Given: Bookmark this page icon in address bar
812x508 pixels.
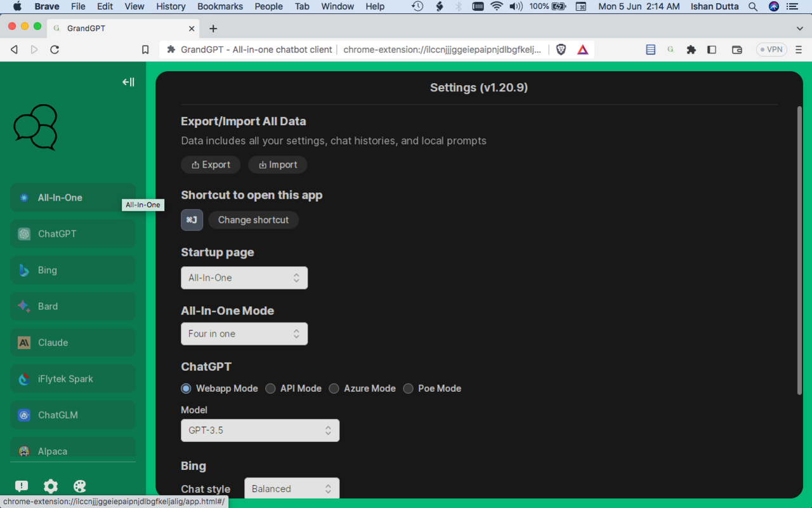Looking at the screenshot, I should click(x=145, y=50).
